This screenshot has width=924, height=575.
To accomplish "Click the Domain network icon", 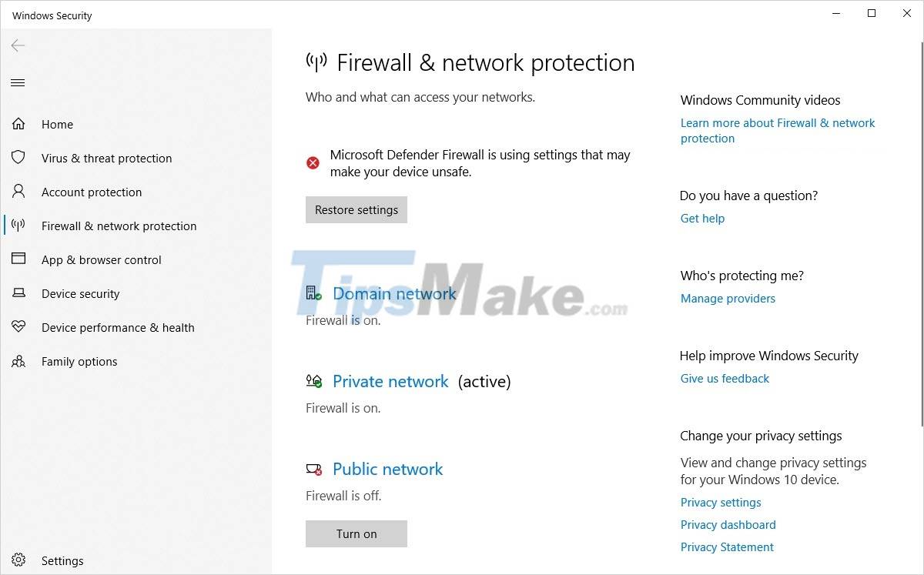I will point(313,293).
